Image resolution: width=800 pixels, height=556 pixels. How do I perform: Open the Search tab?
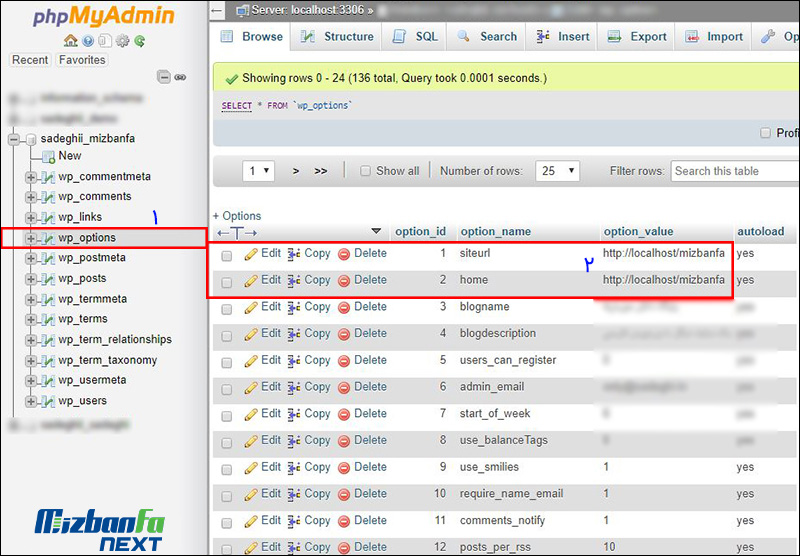coord(487,37)
